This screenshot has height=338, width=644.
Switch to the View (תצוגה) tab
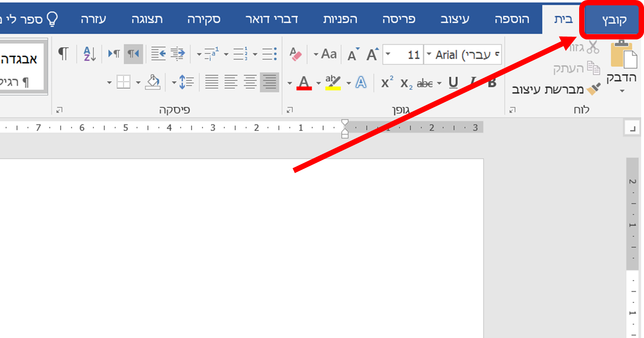point(147,19)
